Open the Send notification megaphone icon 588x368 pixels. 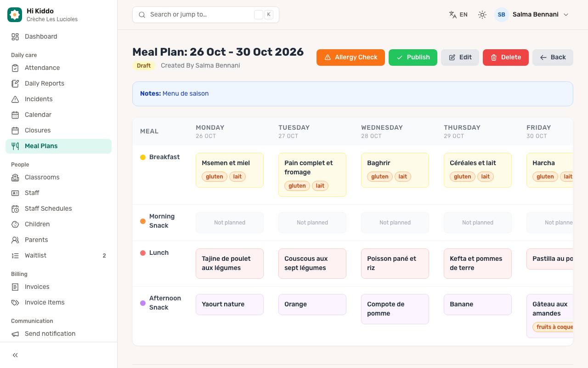tap(15, 334)
